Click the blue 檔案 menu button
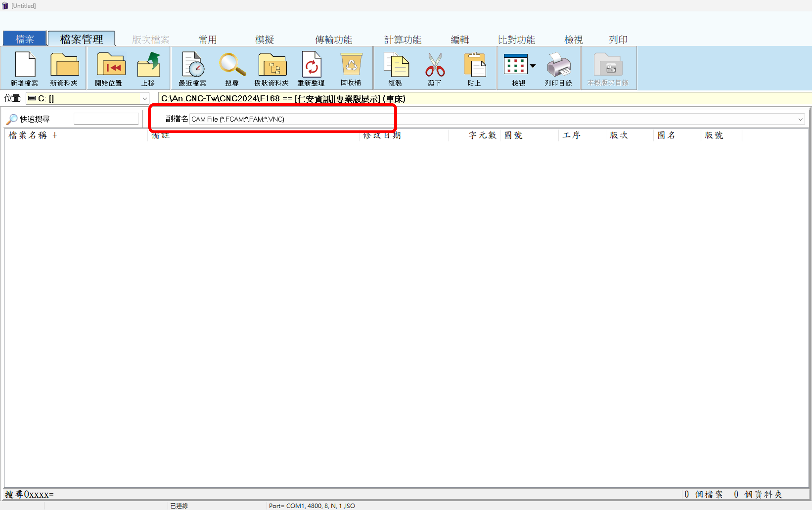Image resolution: width=812 pixels, height=510 pixels. click(25, 39)
